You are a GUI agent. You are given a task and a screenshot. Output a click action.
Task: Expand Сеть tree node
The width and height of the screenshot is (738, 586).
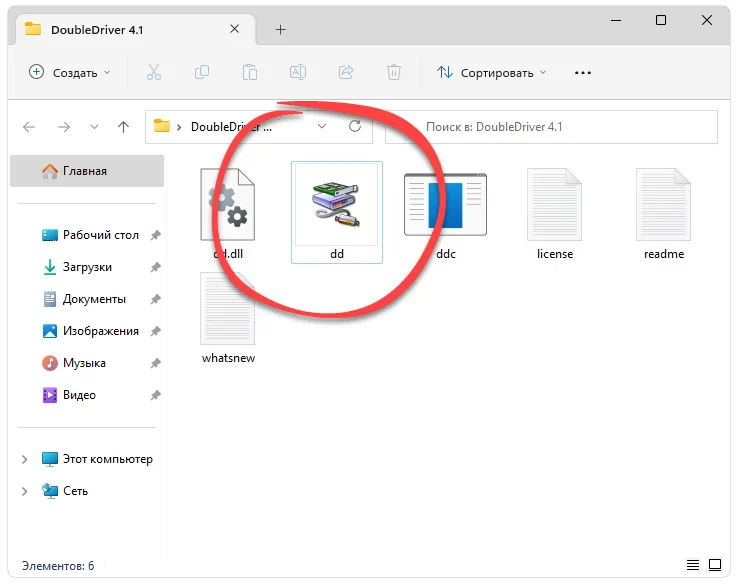pyautogui.click(x=24, y=491)
